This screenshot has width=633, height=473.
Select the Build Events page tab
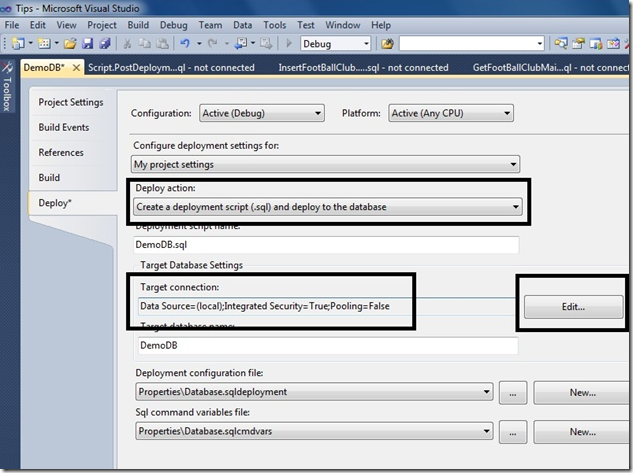[x=64, y=128]
